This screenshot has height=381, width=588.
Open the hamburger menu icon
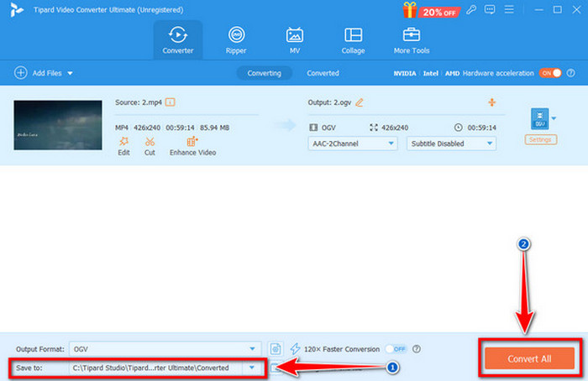click(x=509, y=9)
